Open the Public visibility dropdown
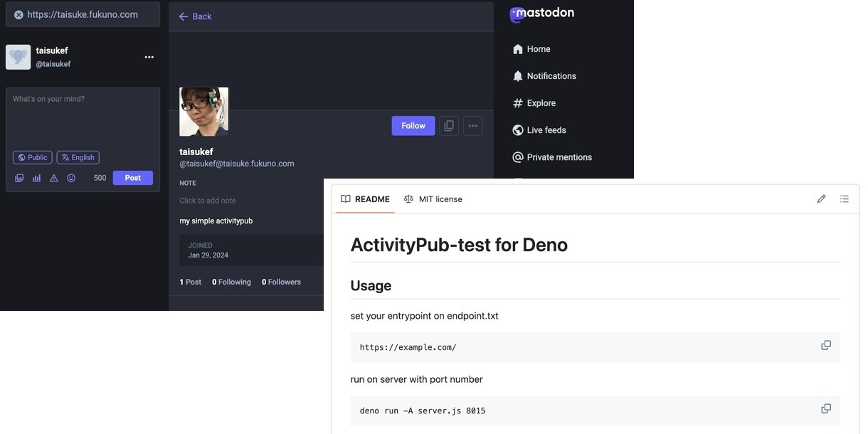Screen dimensions: 868x434 (33, 157)
